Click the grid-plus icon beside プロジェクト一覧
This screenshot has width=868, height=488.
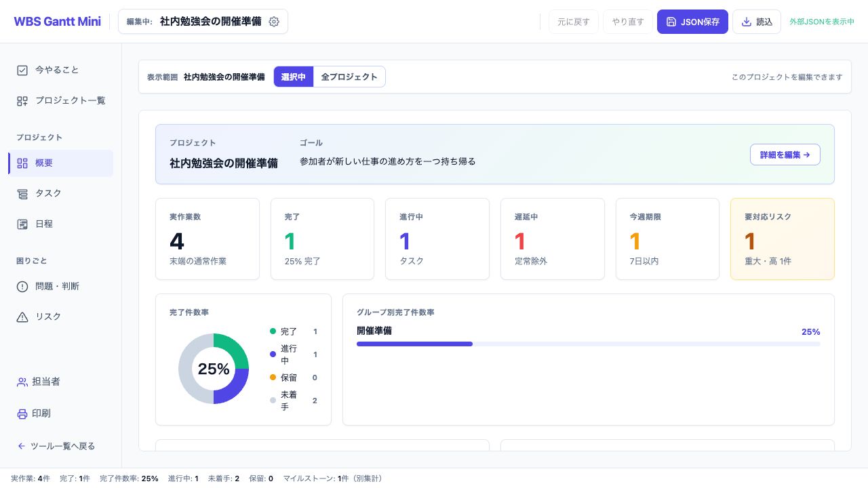pos(22,100)
